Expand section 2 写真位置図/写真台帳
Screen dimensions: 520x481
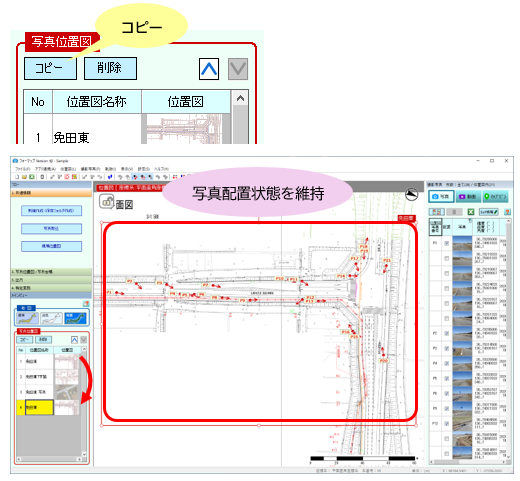point(51,272)
